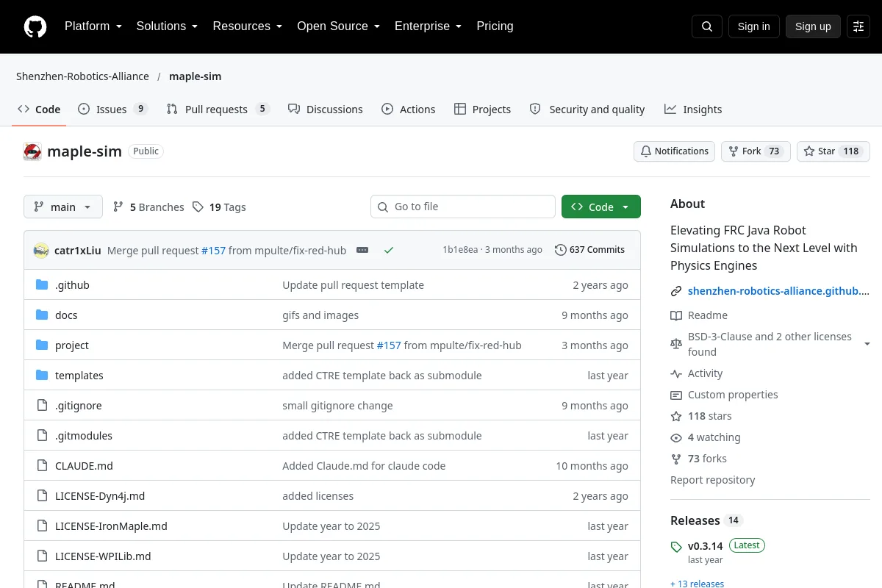
Task: Open the Pricing link in header
Action: pos(495,26)
